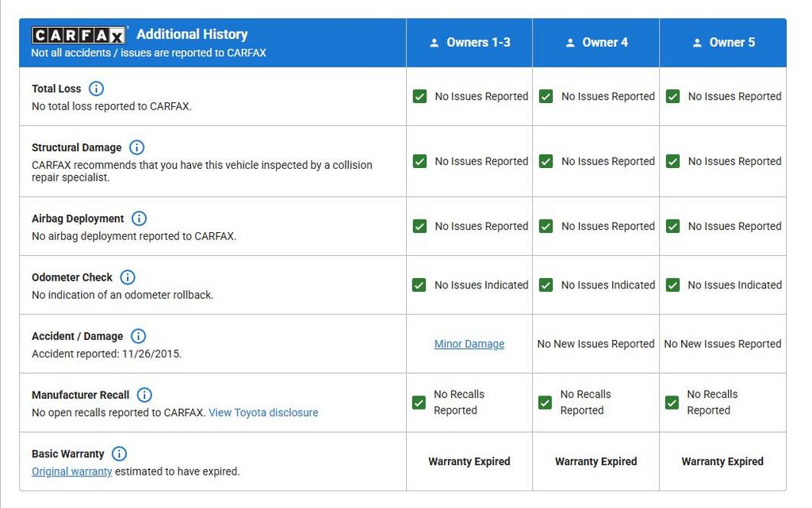
Task: Click Structural Damage checkmark for Owner 5
Action: tap(672, 162)
